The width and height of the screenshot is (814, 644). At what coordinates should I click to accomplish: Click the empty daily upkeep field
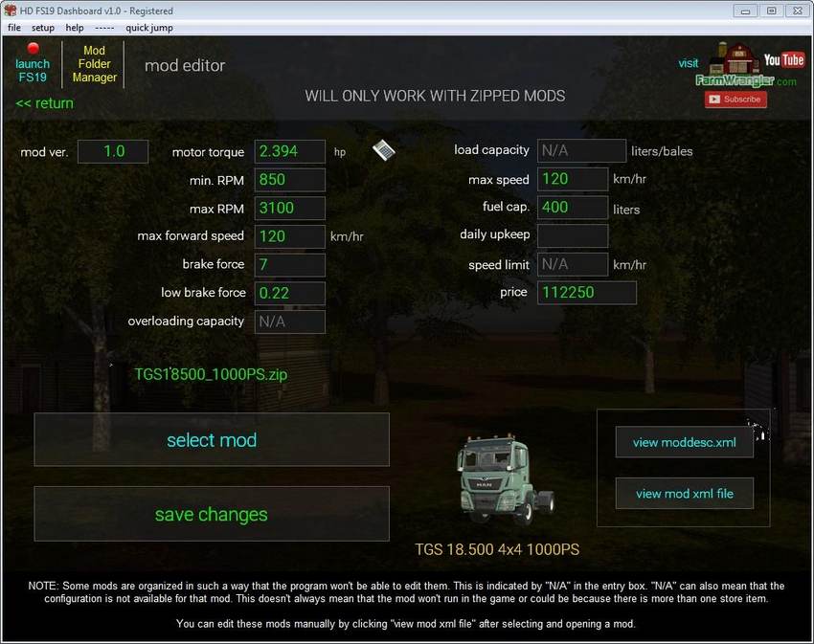pos(572,235)
